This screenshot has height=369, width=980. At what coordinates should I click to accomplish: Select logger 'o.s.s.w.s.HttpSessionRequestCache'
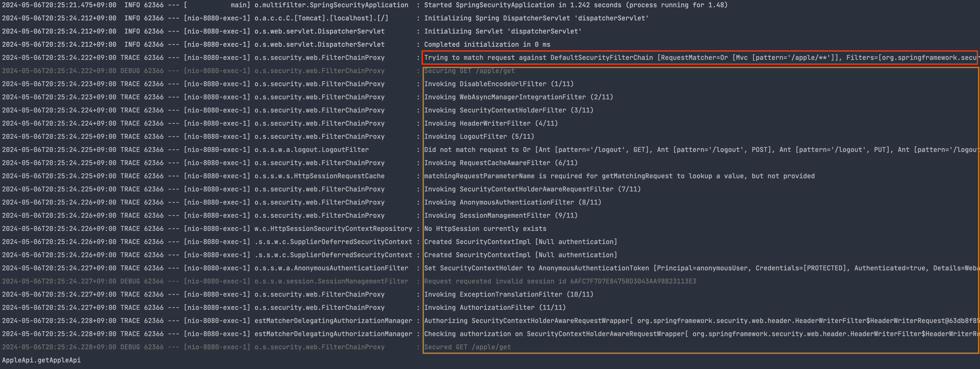[x=320, y=176]
